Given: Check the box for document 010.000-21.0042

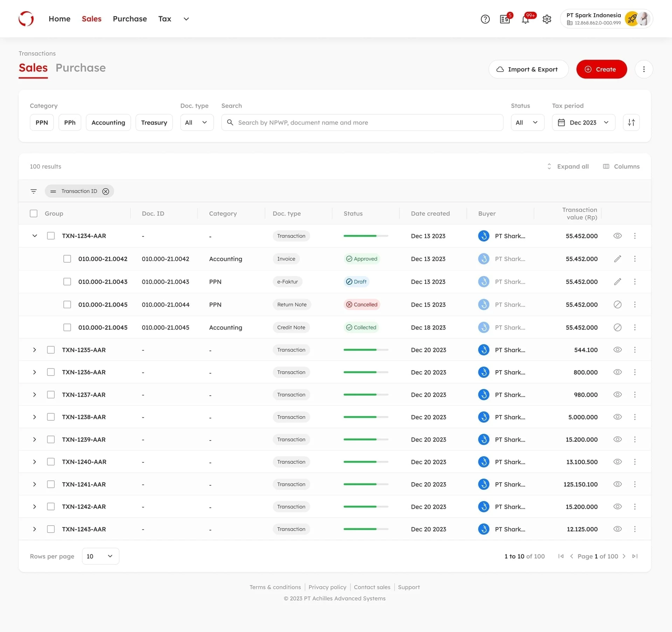Looking at the screenshot, I should coord(67,259).
